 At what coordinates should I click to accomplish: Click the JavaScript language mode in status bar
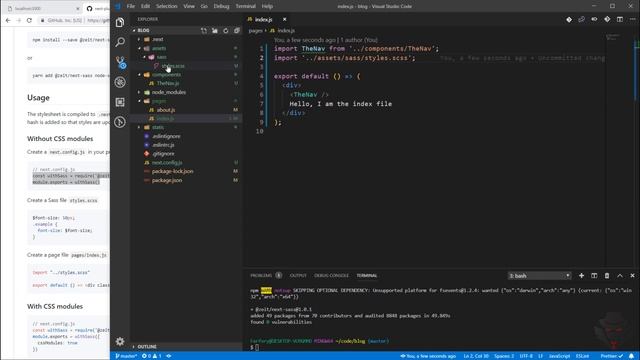[559, 356]
